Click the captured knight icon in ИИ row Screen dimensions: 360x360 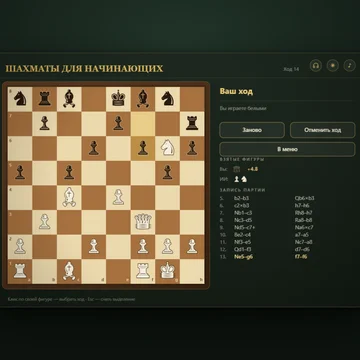(x=244, y=179)
